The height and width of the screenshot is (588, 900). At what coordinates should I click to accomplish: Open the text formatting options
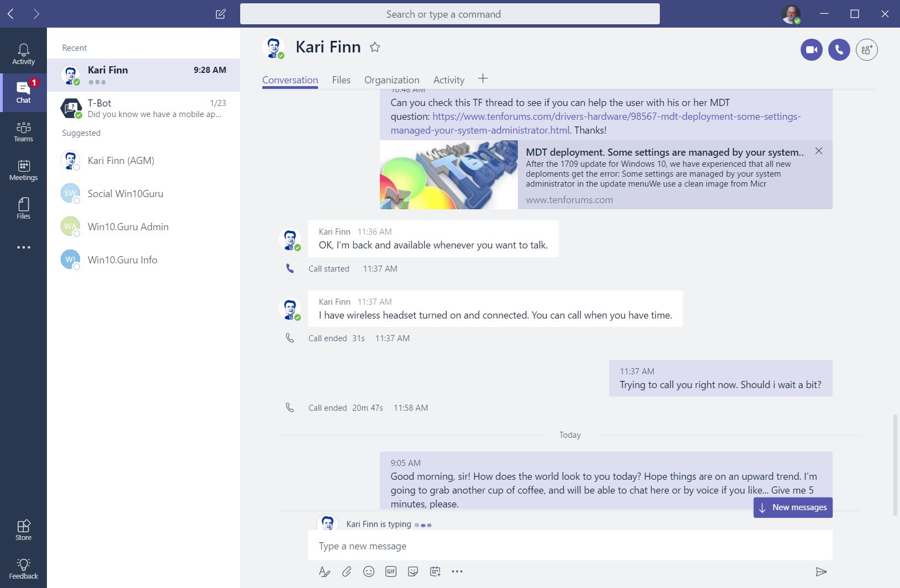pos(325,571)
